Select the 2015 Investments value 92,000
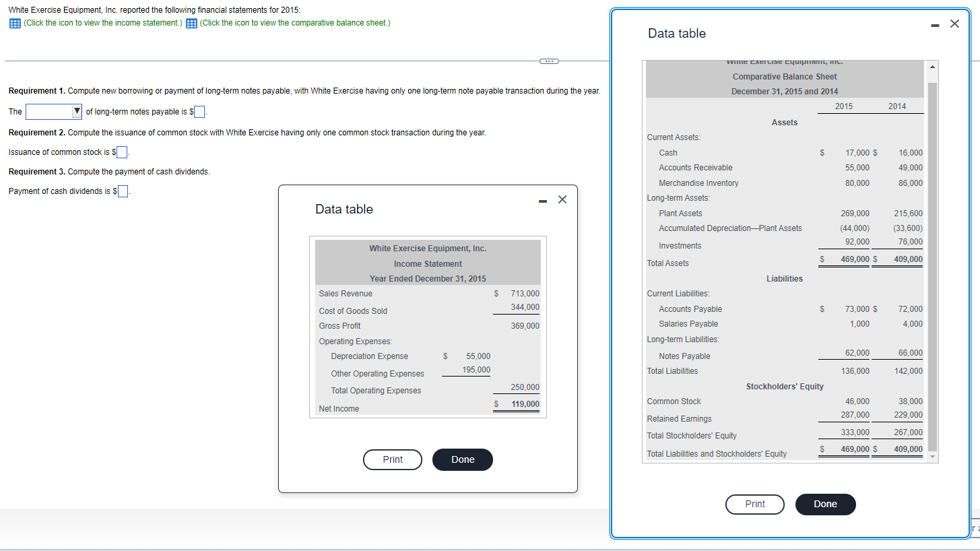The image size is (980, 551). tap(857, 242)
